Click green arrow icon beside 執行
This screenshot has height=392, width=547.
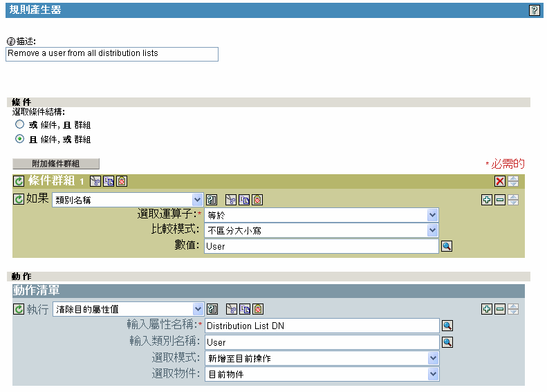19,309
